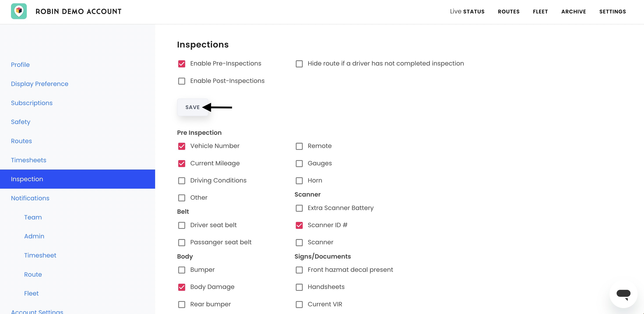Tick Hide route if driver has not completed inspection
The width and height of the screenshot is (644, 314).
(x=299, y=64)
